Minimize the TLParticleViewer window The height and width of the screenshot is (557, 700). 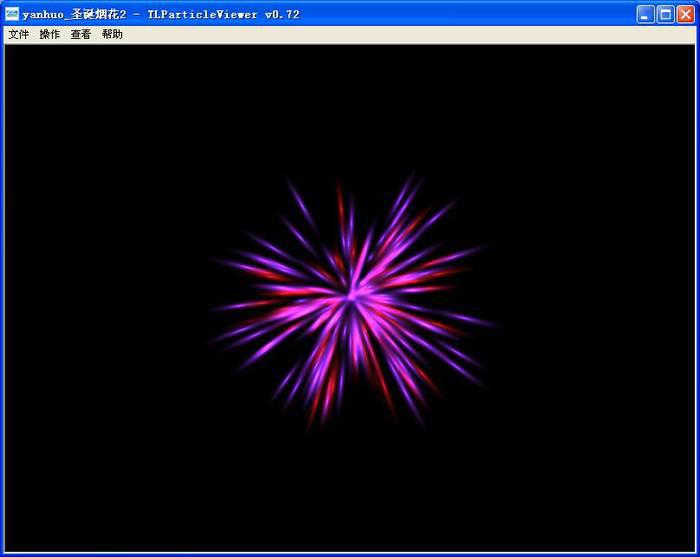[x=645, y=14]
